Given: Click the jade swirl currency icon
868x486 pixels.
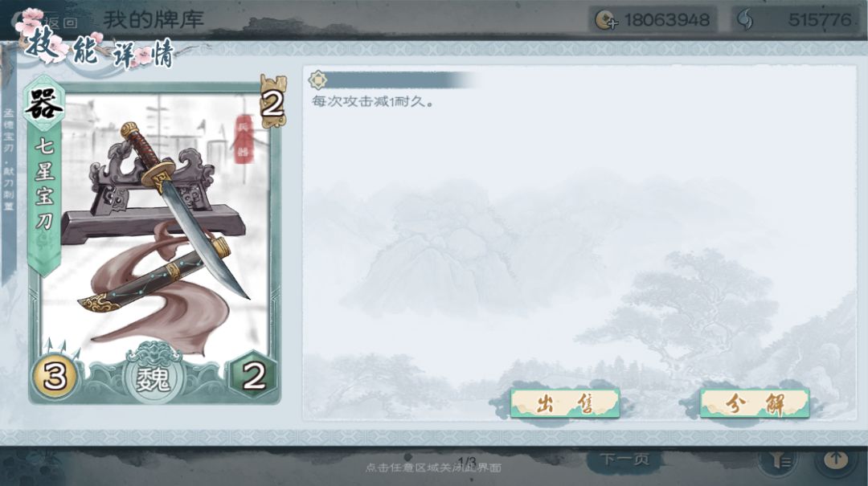Looking at the screenshot, I should [x=745, y=20].
